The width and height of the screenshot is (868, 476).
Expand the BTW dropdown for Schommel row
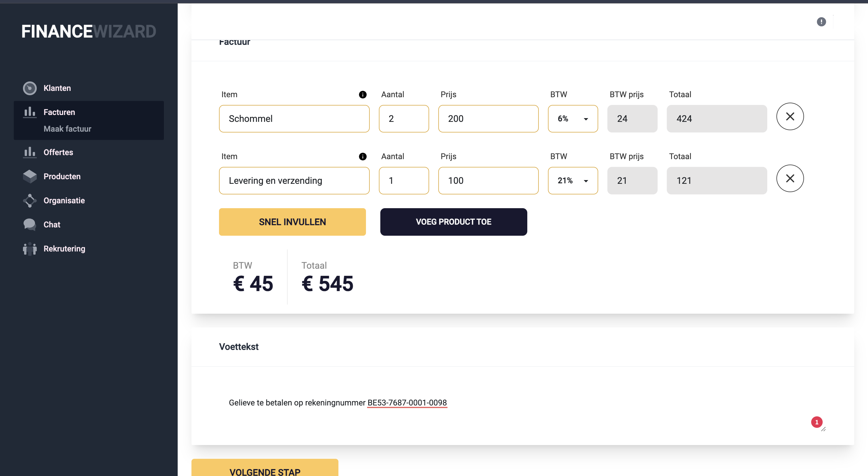pos(585,118)
